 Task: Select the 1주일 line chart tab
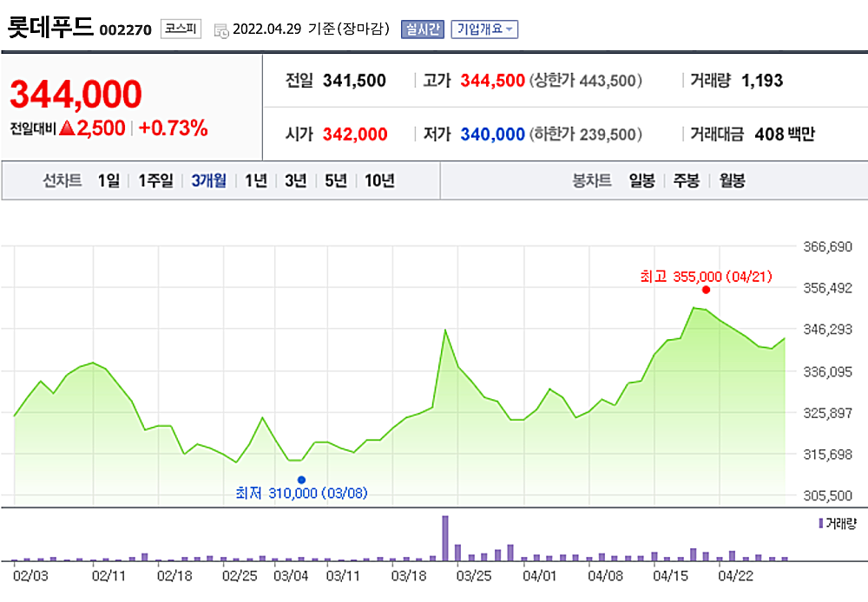(155, 180)
